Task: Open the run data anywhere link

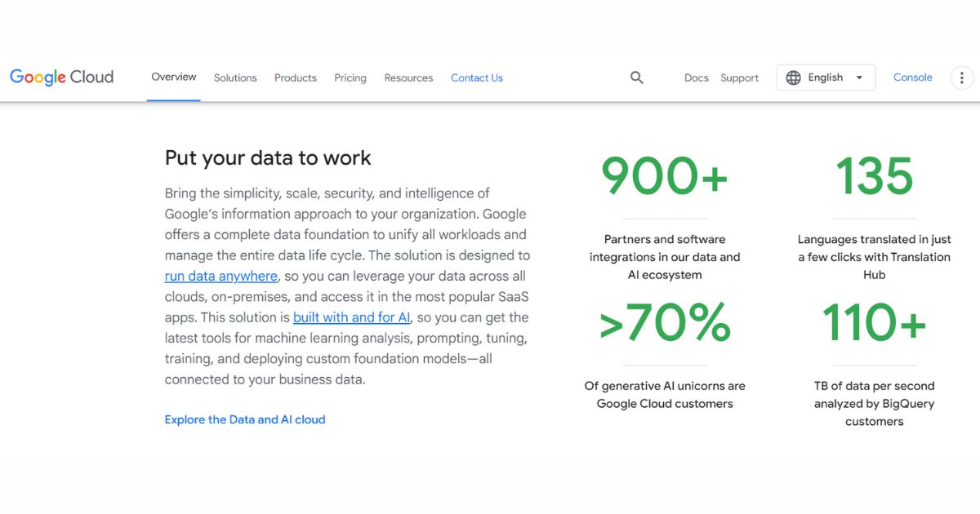Action: coord(220,276)
